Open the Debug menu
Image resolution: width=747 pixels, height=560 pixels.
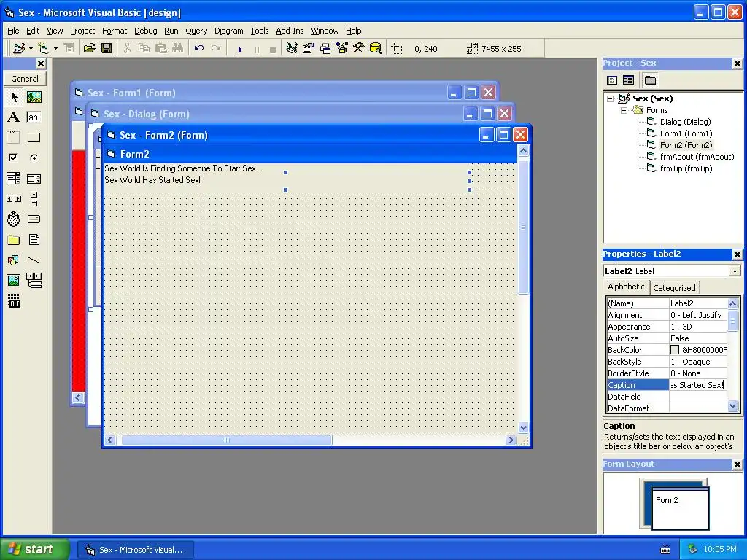145,31
